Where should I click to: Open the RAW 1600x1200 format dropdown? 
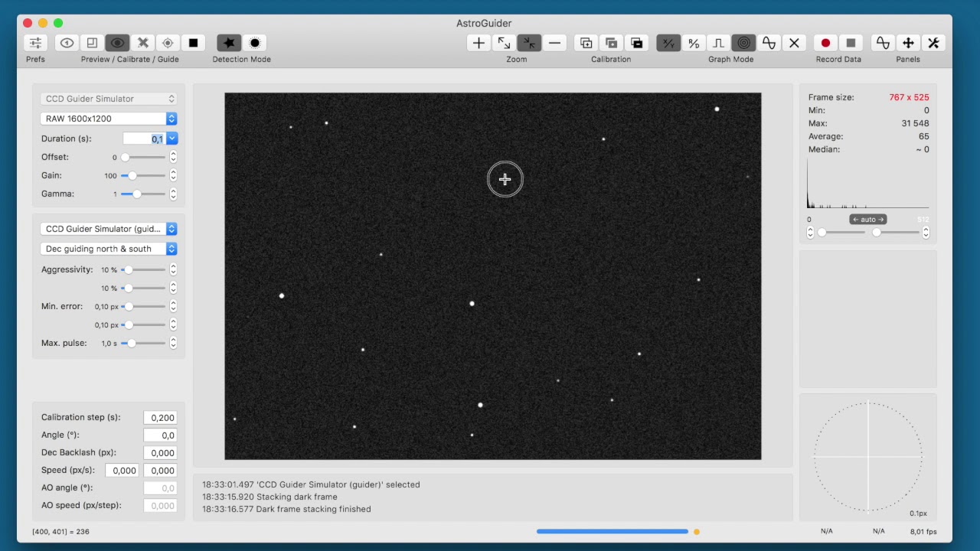coord(108,119)
